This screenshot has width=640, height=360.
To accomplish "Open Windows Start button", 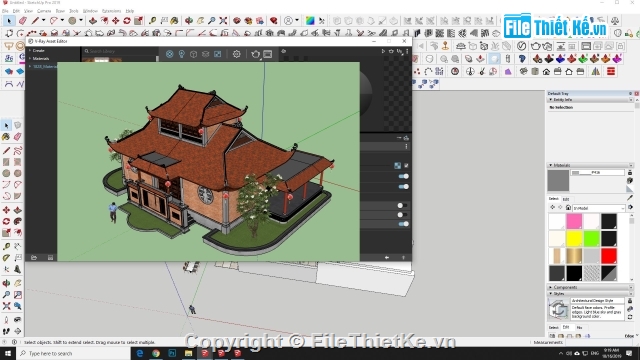I will 8,353.
